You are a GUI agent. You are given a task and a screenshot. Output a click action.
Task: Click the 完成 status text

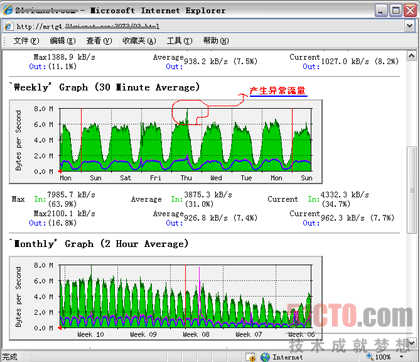(10, 357)
